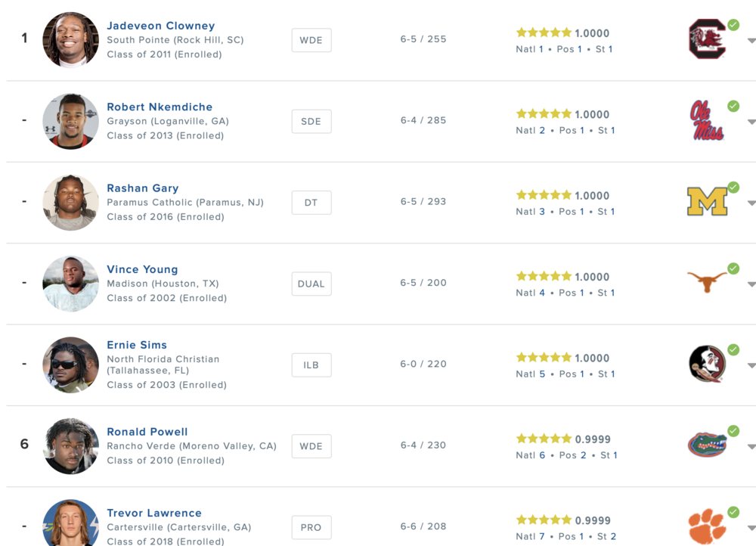Click Ernie Sims' headshot photo
This screenshot has height=546, width=756.
click(70, 365)
